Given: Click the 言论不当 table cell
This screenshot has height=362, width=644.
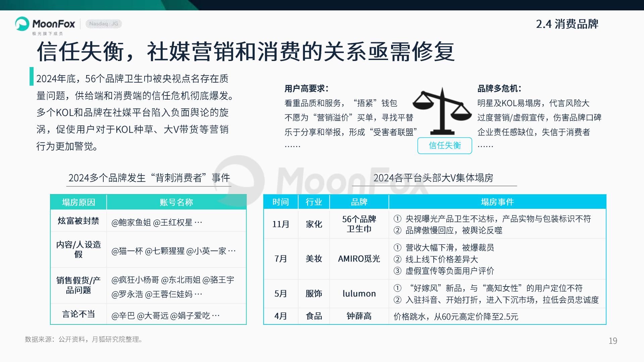Looking at the screenshot, I should (78, 314).
